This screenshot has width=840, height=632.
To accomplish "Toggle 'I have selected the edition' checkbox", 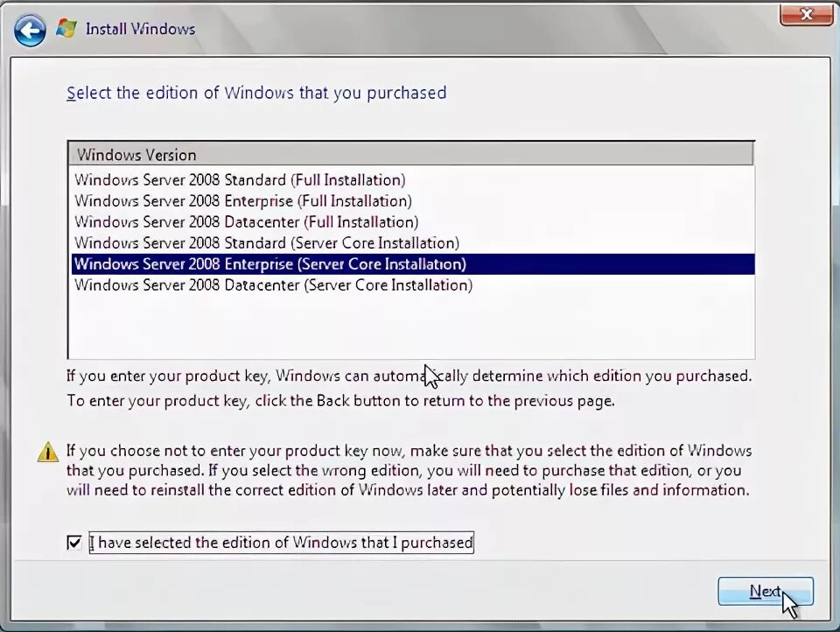I will click(74, 543).
